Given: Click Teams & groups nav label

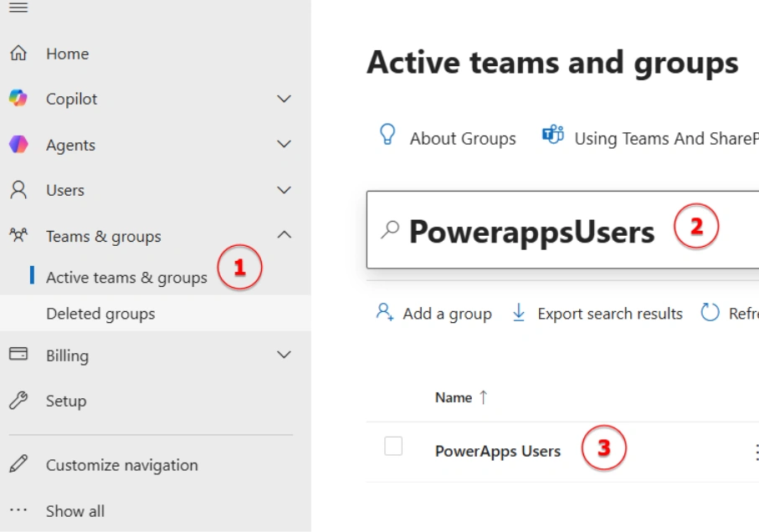Looking at the screenshot, I should pos(104,237).
